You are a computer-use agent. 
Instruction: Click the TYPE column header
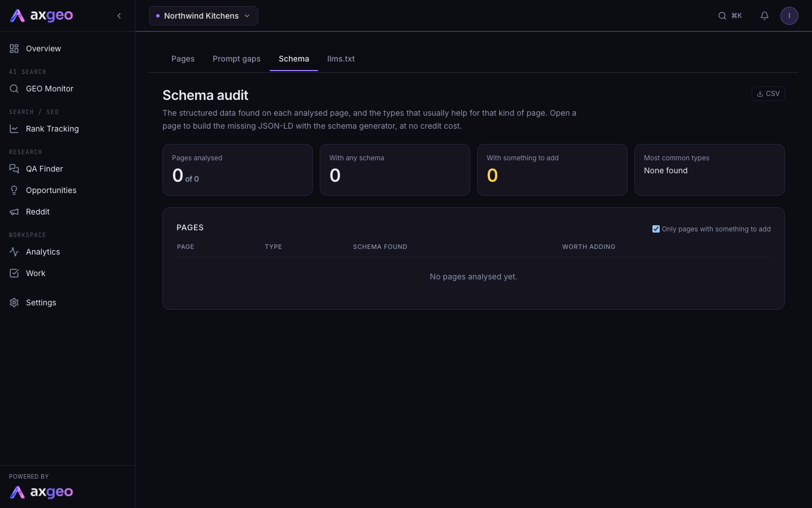(273, 247)
